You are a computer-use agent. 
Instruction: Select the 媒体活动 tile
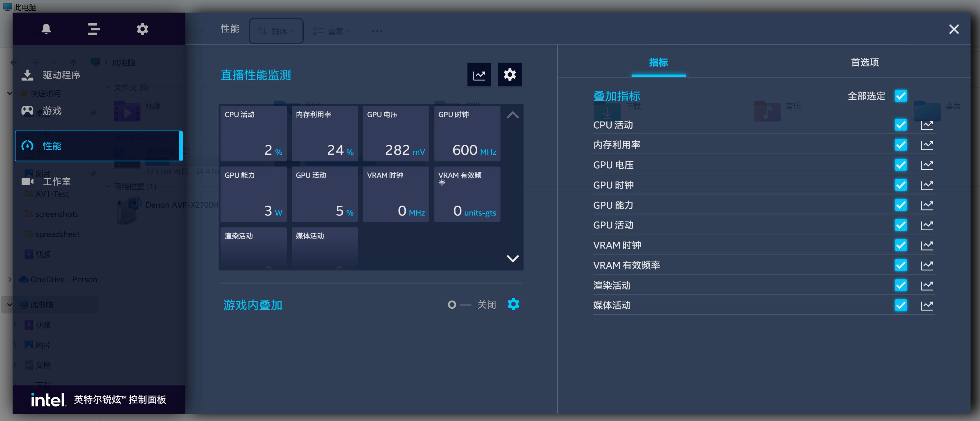point(325,249)
